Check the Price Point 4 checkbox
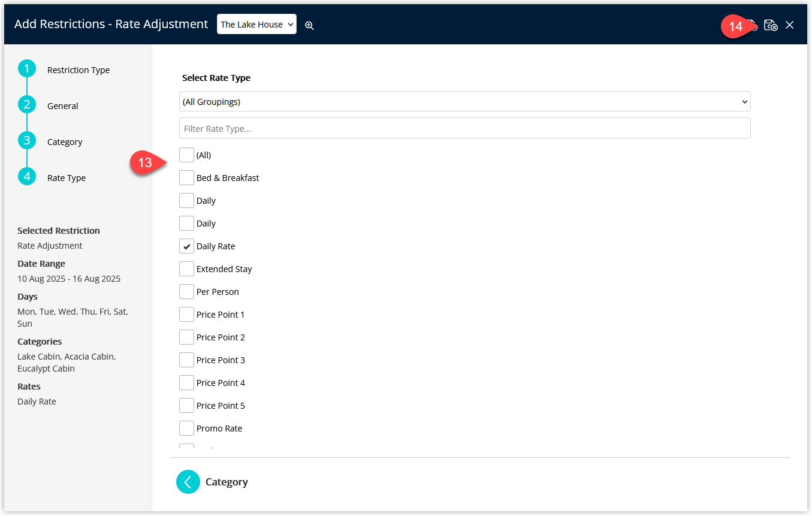The width and height of the screenshot is (812, 516). [186, 383]
